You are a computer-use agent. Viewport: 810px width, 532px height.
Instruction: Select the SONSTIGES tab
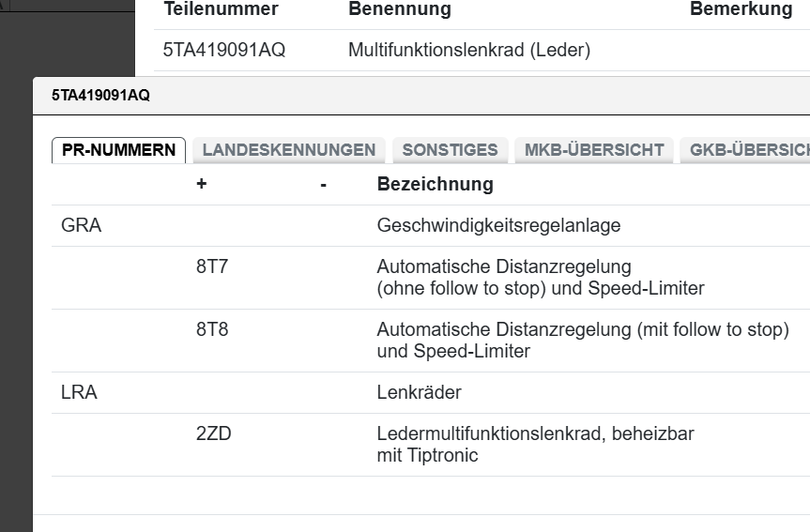pyautogui.click(x=450, y=150)
